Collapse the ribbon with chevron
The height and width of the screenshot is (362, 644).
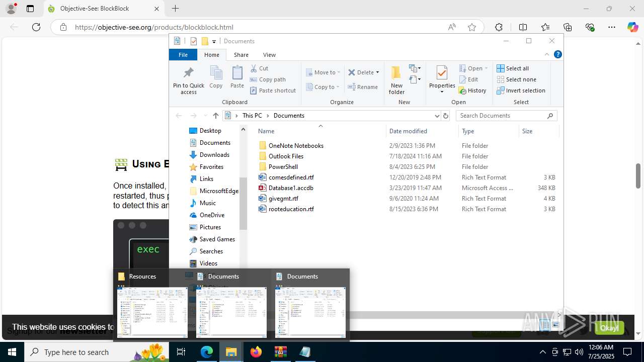(x=547, y=54)
